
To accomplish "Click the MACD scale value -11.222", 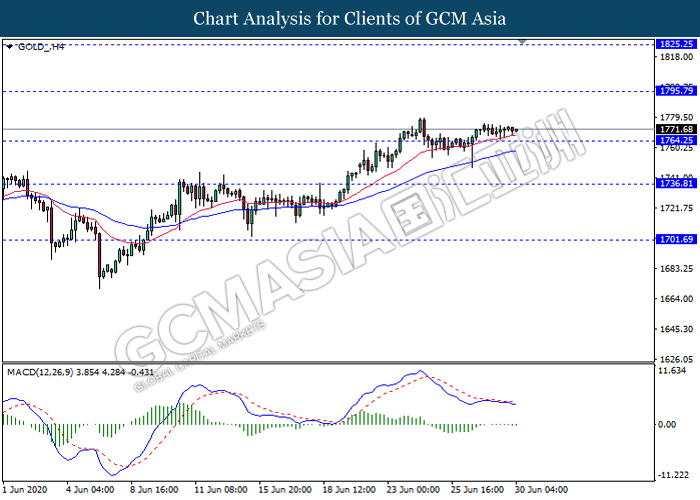I will pyautogui.click(x=673, y=475).
